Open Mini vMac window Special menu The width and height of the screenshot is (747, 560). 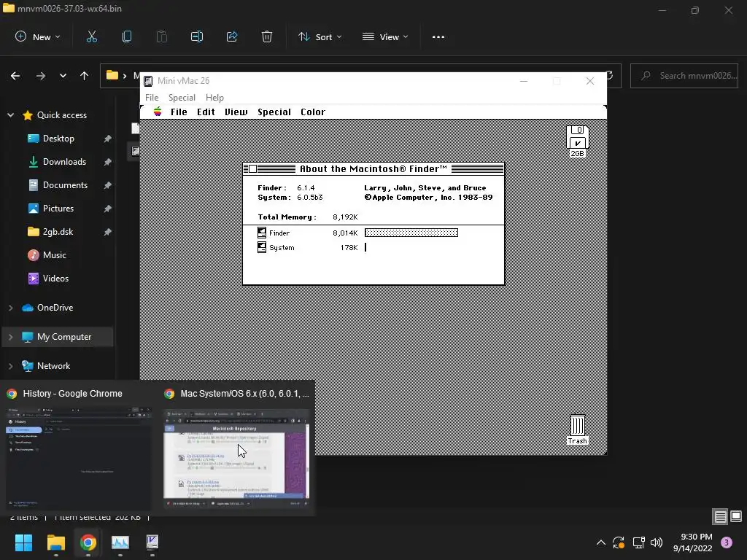click(x=182, y=97)
